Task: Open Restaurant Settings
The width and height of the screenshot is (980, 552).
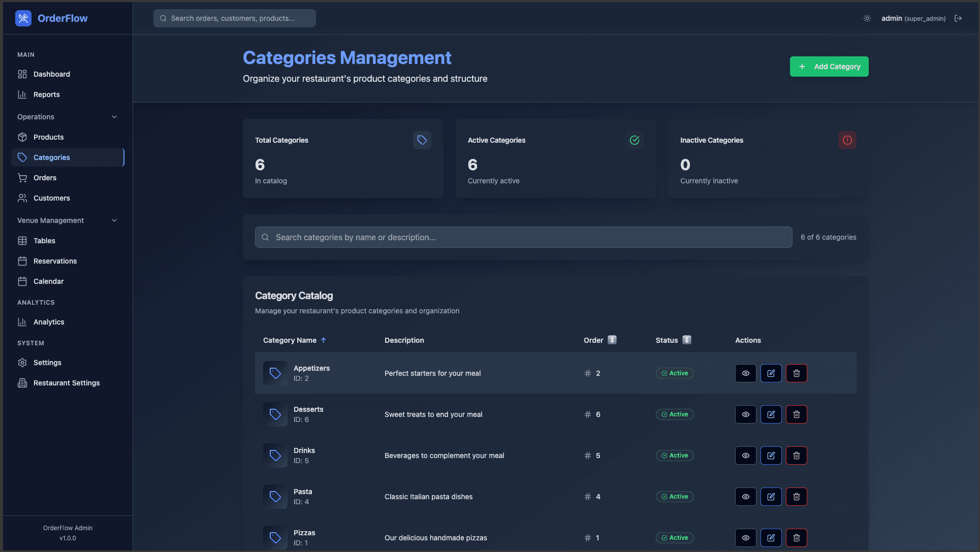Action: pos(67,382)
